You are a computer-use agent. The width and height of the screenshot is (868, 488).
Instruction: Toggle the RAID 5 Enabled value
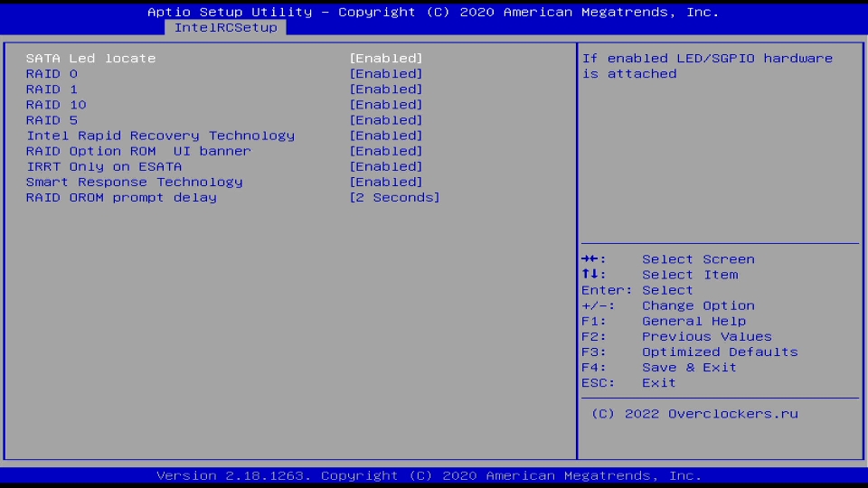pyautogui.click(x=386, y=120)
